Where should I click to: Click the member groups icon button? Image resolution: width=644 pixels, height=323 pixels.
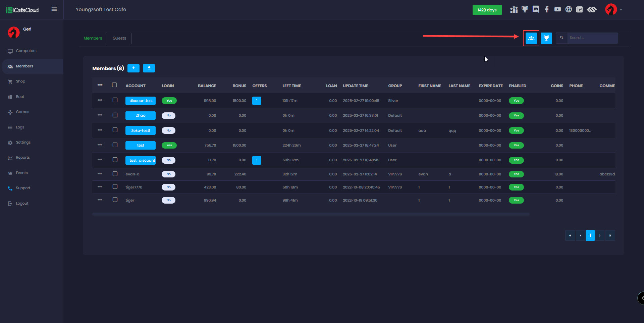(x=531, y=38)
